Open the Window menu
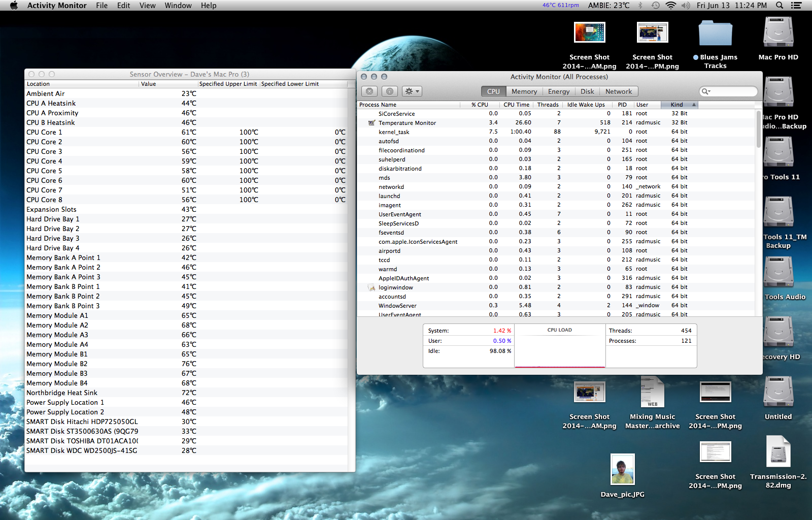This screenshot has height=520, width=812. 178,6
